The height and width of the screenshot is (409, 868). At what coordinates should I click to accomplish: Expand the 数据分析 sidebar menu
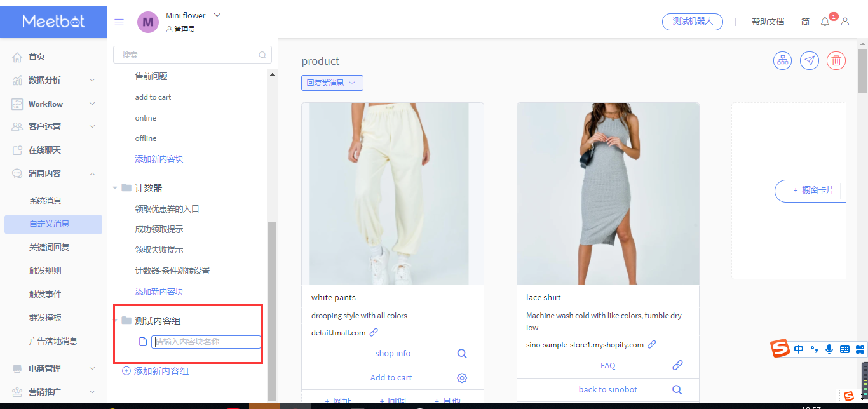click(92, 80)
